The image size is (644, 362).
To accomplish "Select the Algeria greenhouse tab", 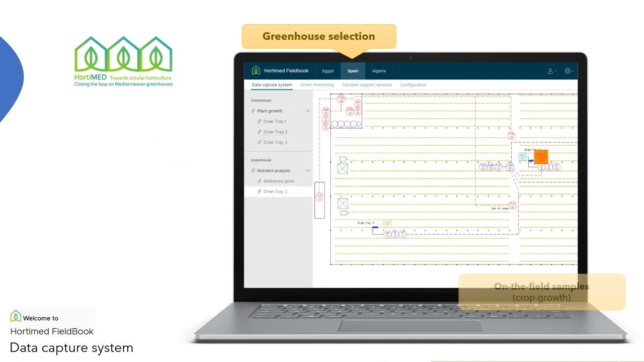I will (379, 71).
